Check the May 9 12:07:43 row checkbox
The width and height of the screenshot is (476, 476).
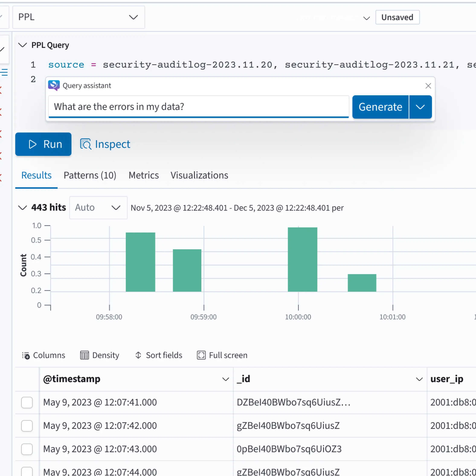click(x=27, y=449)
